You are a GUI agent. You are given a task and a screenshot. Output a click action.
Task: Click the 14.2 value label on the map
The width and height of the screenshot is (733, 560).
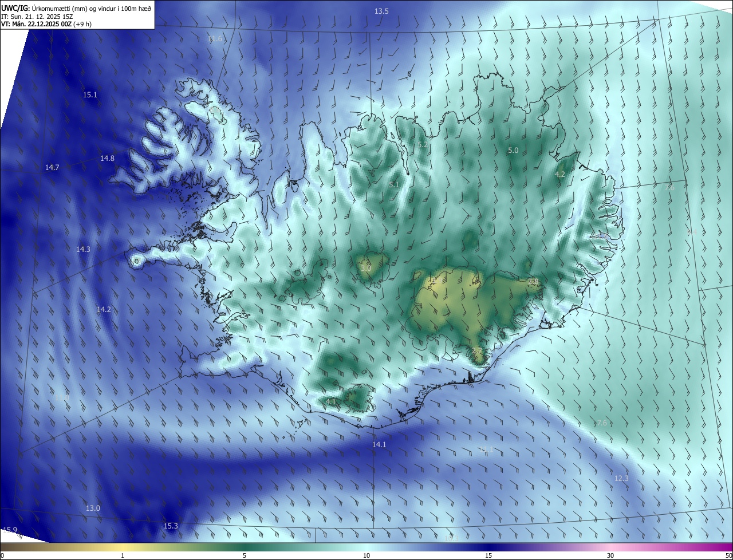click(x=104, y=309)
